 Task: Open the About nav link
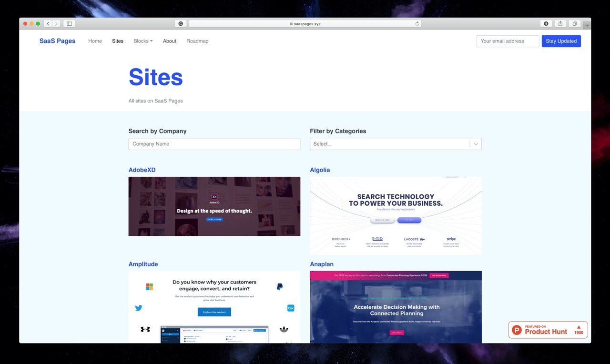(x=170, y=41)
